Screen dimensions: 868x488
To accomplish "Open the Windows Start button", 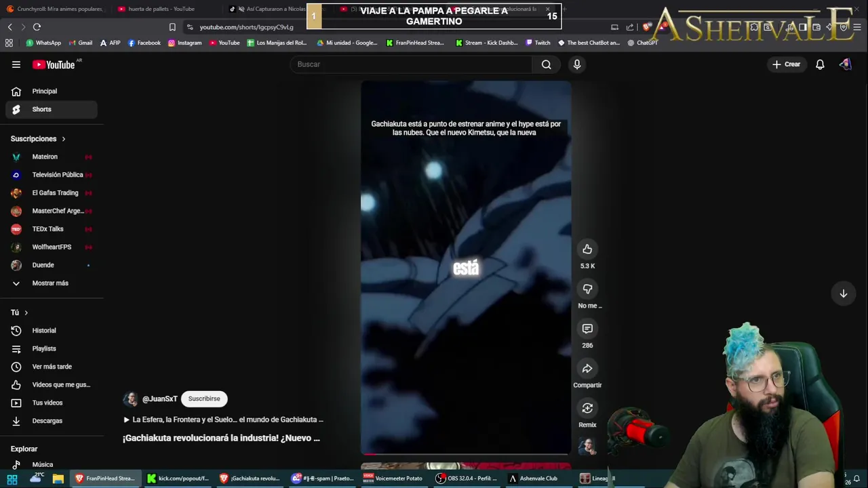I will click(12, 479).
